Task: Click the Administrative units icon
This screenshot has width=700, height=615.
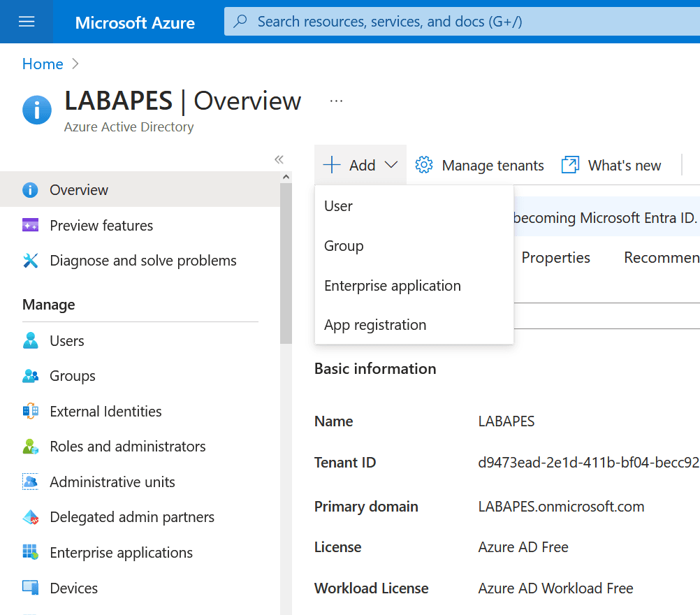Action: 31,482
